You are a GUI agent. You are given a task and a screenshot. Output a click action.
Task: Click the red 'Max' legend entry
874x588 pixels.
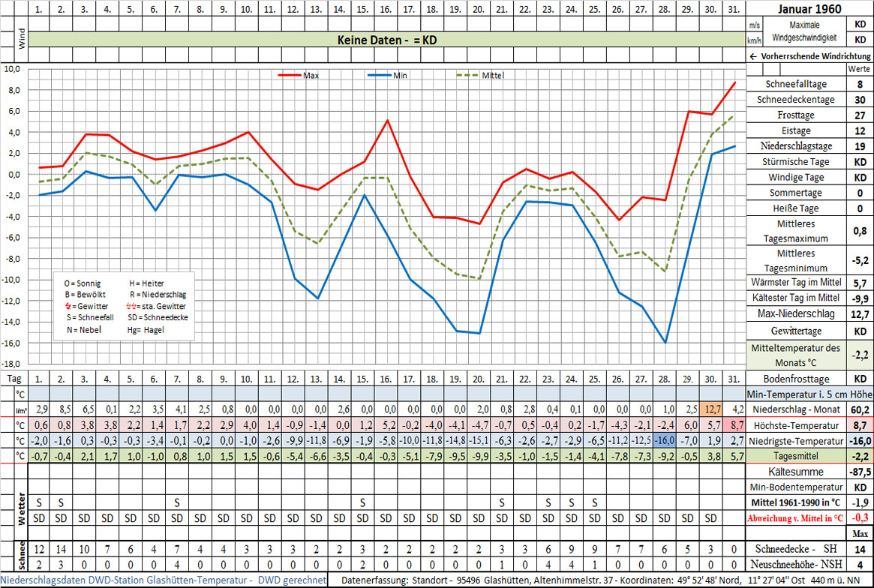298,75
